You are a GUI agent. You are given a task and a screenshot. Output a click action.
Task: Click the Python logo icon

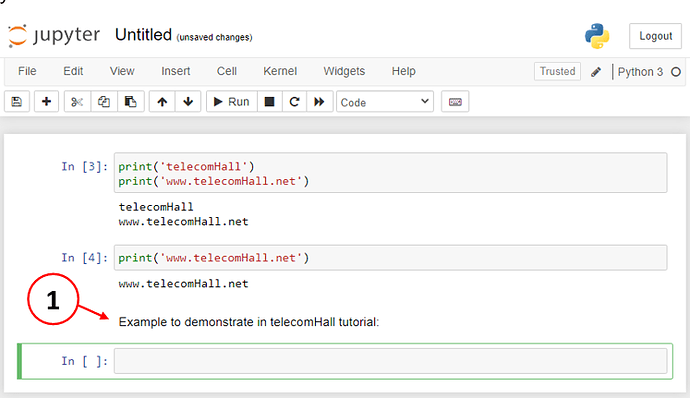pos(597,36)
